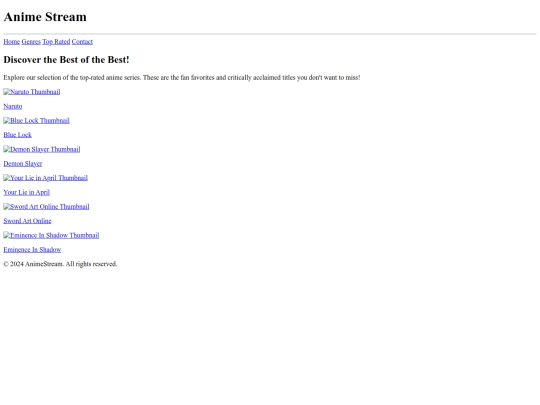Click the 'Explore our selection' description paragraph
Viewport: 540px width, 405px height.
[x=182, y=77]
